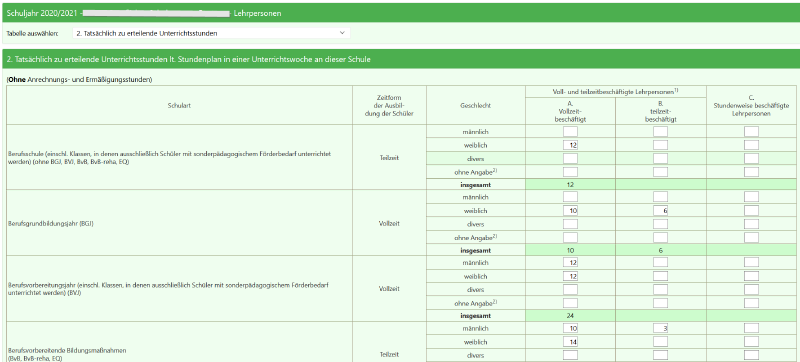Click BGJ weiblich teilzeitbeschäftigt field showing 6
Image resolution: width=800 pixels, height=362 pixels.
pyautogui.click(x=661, y=210)
